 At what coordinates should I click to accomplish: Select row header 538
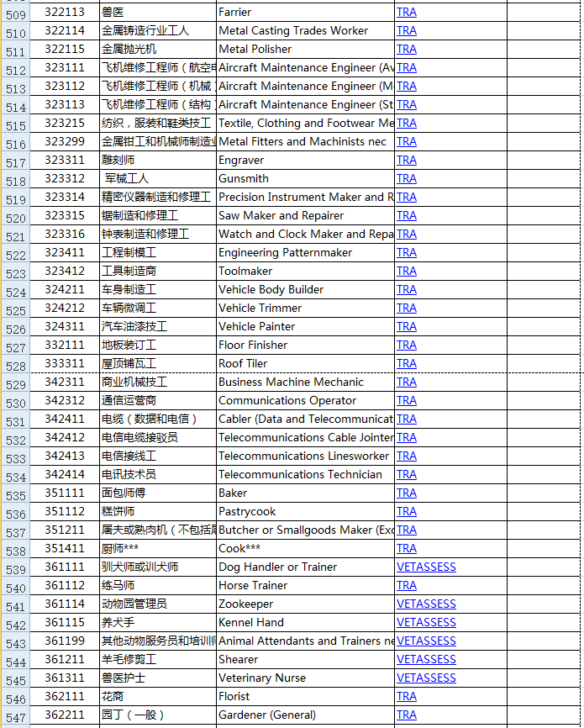tap(15, 549)
